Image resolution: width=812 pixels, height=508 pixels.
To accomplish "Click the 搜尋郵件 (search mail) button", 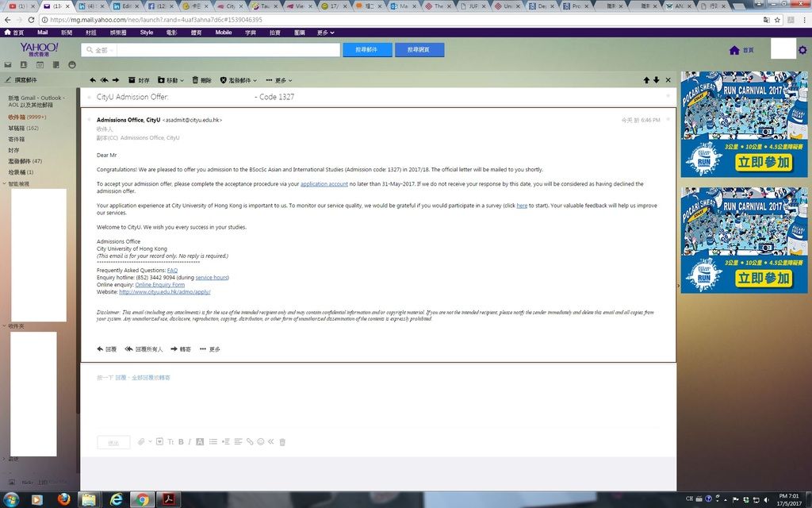I will pyautogui.click(x=366, y=50).
